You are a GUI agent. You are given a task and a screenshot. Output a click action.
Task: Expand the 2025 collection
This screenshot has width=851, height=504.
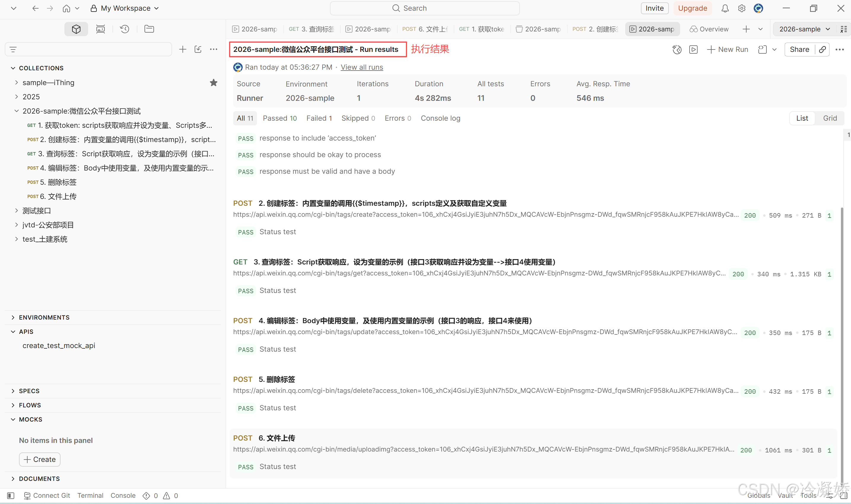(16, 97)
